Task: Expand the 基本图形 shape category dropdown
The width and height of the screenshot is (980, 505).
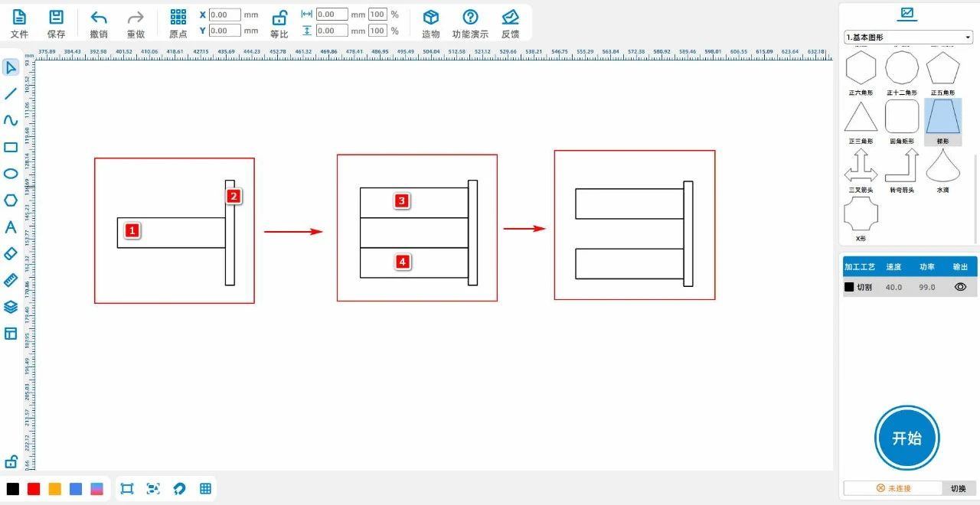Action: coord(908,37)
